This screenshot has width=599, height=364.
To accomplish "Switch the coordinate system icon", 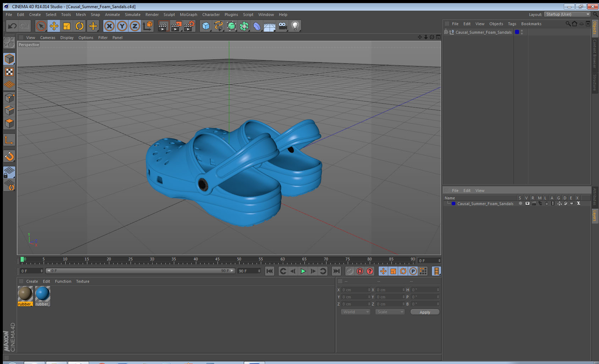I will pyautogui.click(x=148, y=26).
